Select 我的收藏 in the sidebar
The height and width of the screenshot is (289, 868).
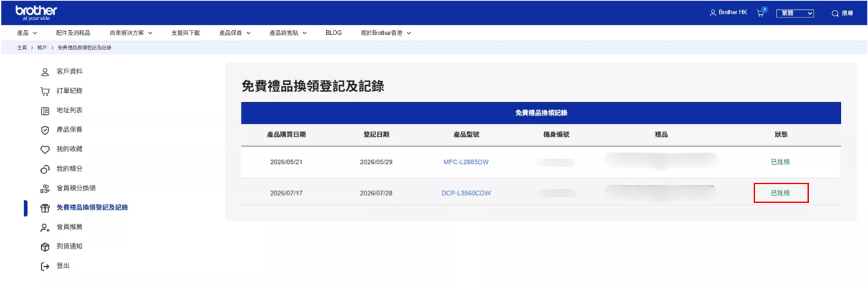69,149
